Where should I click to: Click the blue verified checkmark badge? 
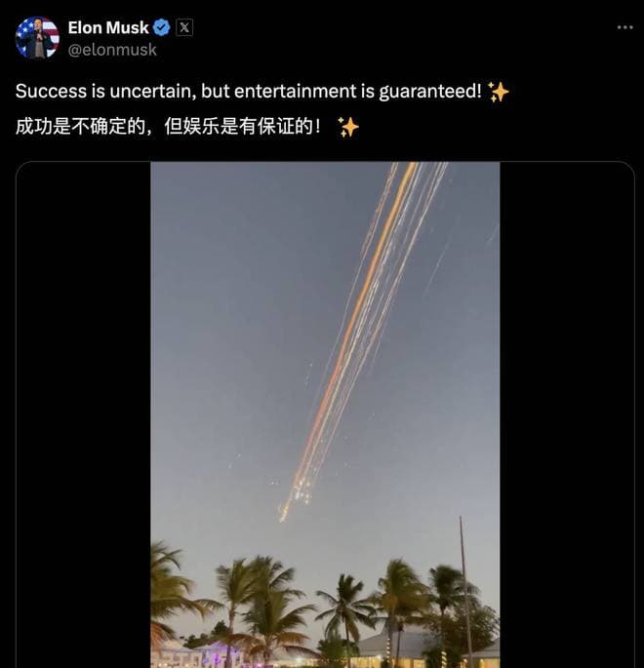(x=162, y=27)
